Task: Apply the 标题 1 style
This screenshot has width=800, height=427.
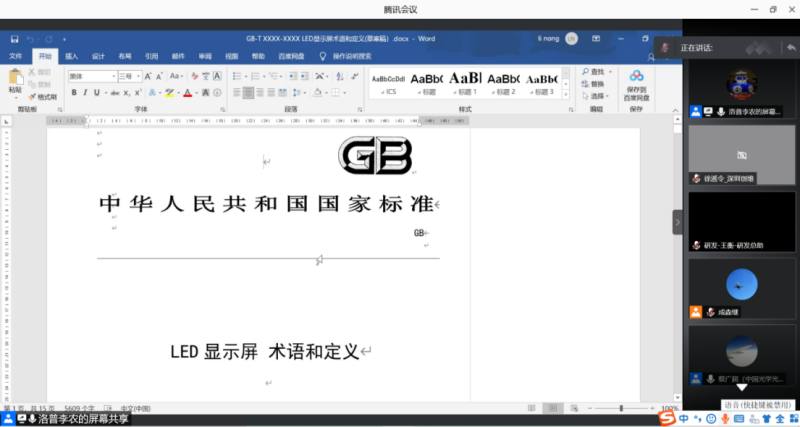Action: click(x=465, y=84)
